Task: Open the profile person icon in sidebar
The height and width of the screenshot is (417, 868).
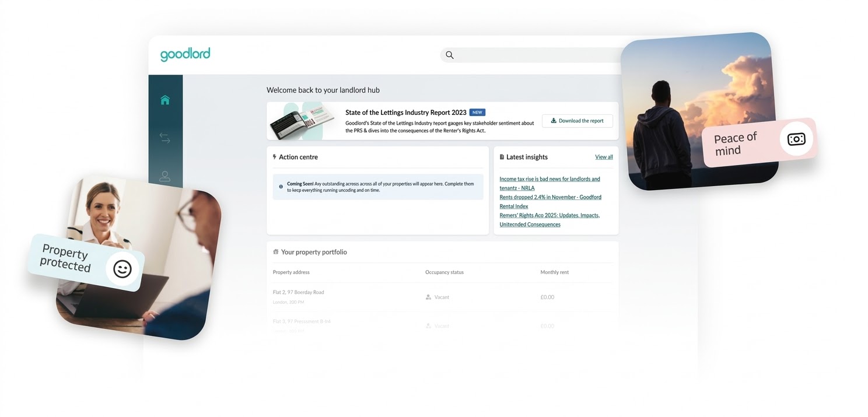Action: (165, 176)
